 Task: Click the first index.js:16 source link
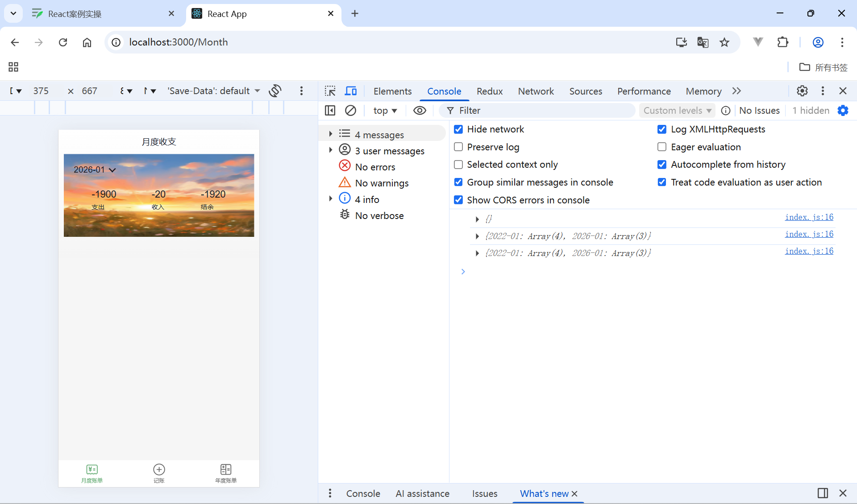pyautogui.click(x=809, y=217)
